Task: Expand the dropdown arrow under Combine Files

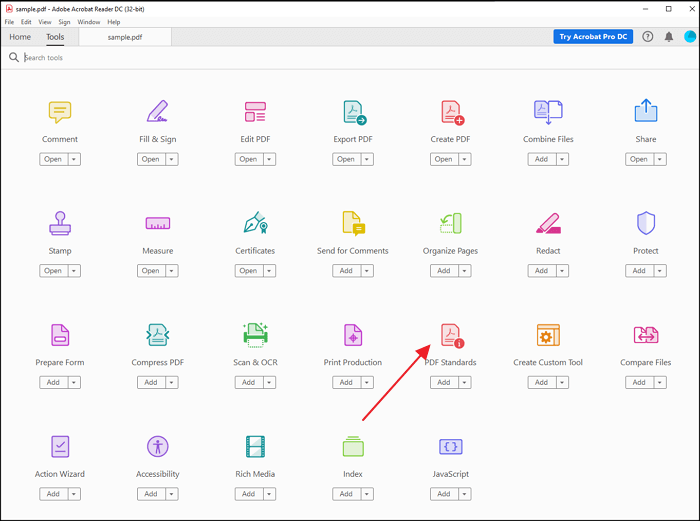Action: point(562,159)
